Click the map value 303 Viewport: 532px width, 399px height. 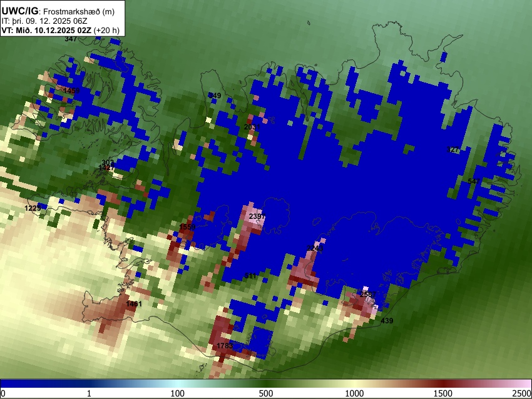(108, 163)
